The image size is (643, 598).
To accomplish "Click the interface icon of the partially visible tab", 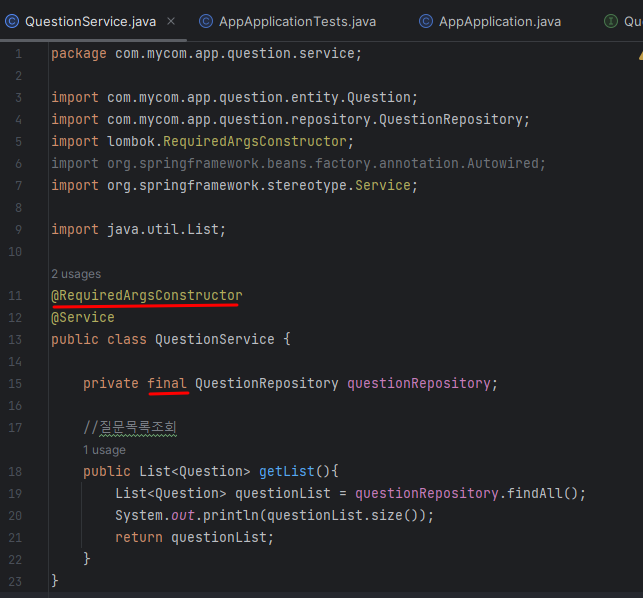I will 611,21.
